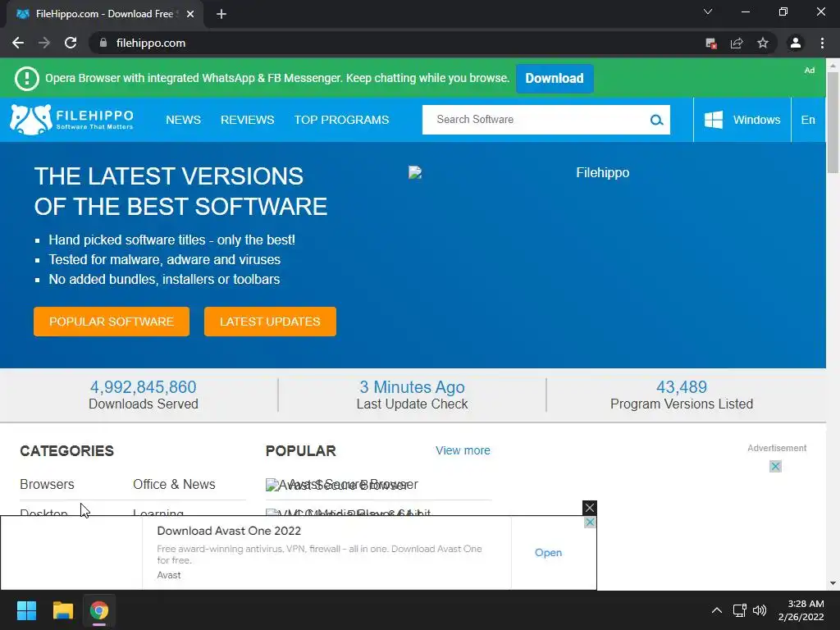Close the Avast ad with black X
Screen dimensions: 840x630
(x=589, y=507)
